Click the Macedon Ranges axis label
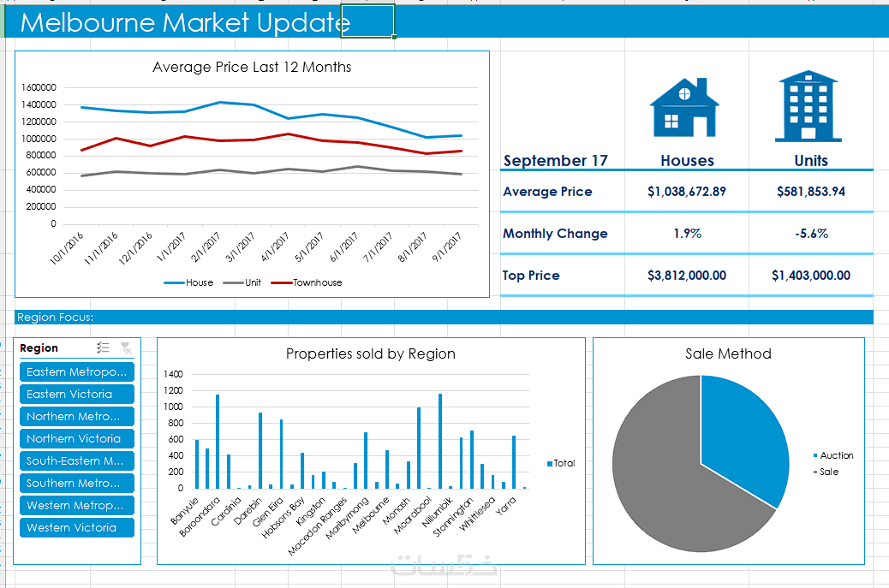This screenshot has height=588, width=889. (318, 526)
